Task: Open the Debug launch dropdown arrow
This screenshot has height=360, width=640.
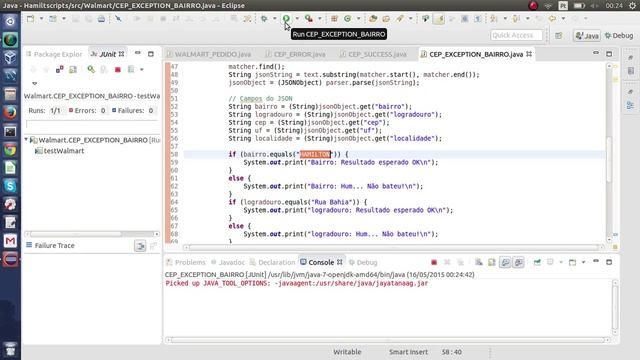Action: (x=274, y=18)
